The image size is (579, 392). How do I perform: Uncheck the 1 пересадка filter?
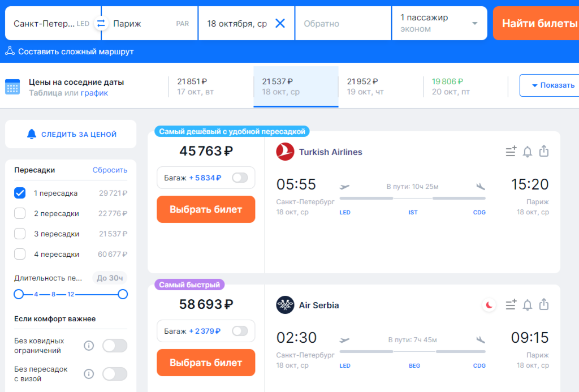pyautogui.click(x=20, y=193)
